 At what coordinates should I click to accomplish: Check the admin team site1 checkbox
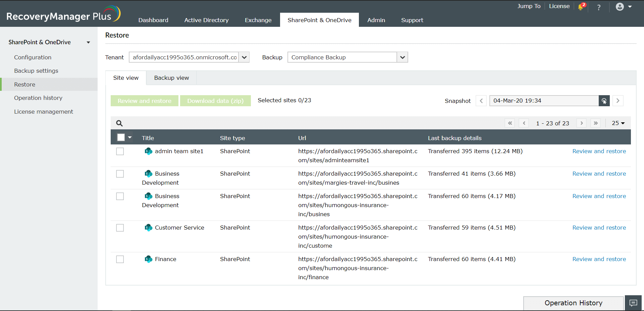point(120,151)
